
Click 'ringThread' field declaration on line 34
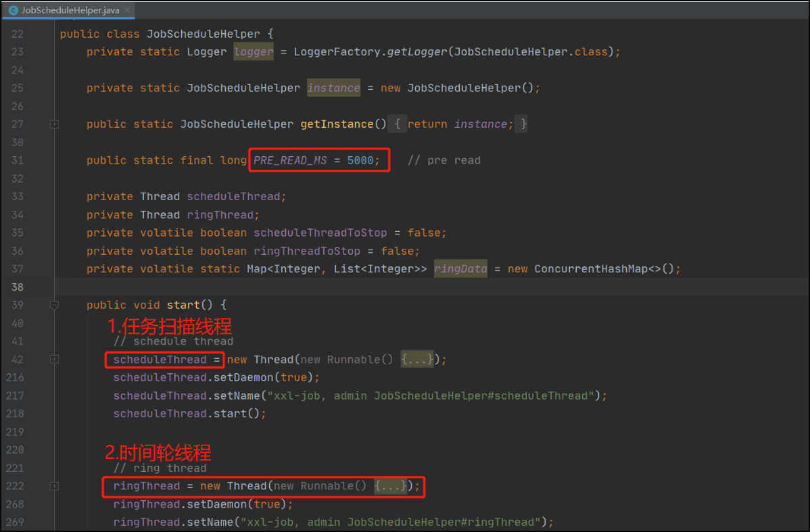point(220,215)
